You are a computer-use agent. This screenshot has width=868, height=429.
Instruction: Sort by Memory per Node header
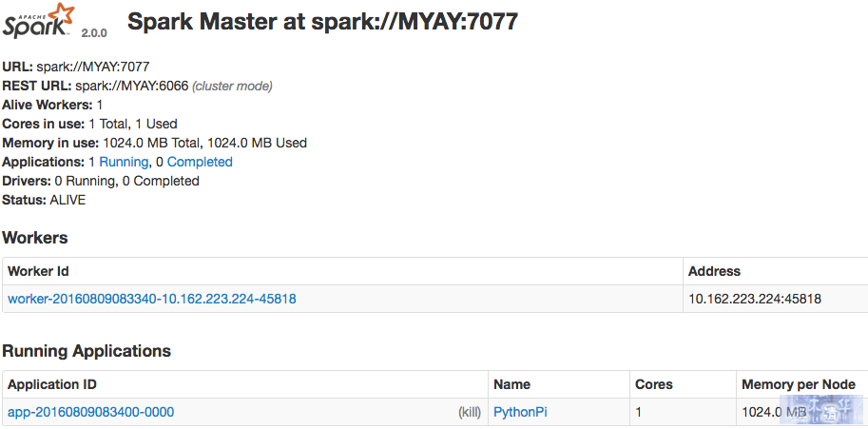point(799,384)
